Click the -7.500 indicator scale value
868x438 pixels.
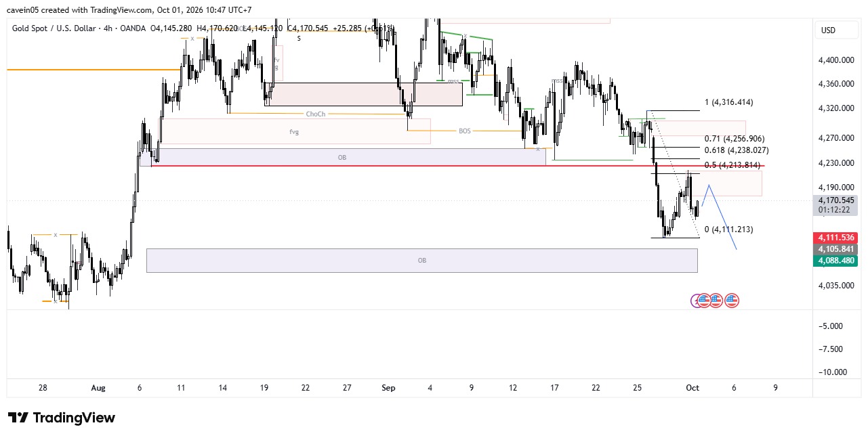coord(829,349)
